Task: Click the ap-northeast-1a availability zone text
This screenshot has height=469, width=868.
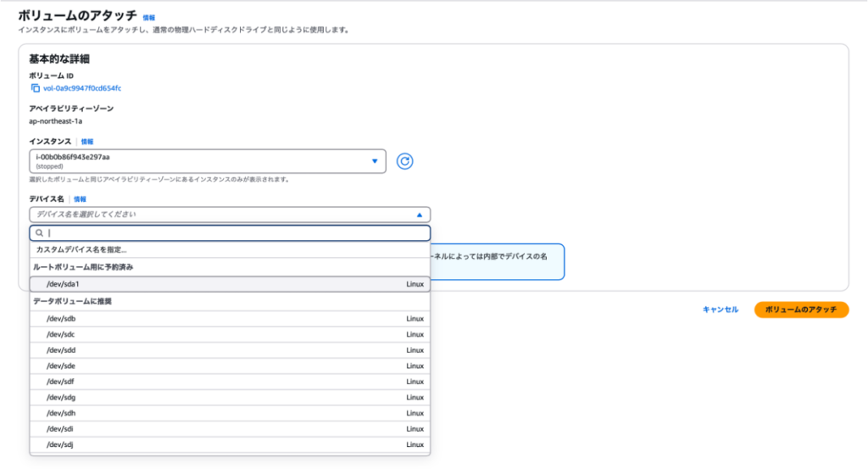Action: click(x=55, y=121)
